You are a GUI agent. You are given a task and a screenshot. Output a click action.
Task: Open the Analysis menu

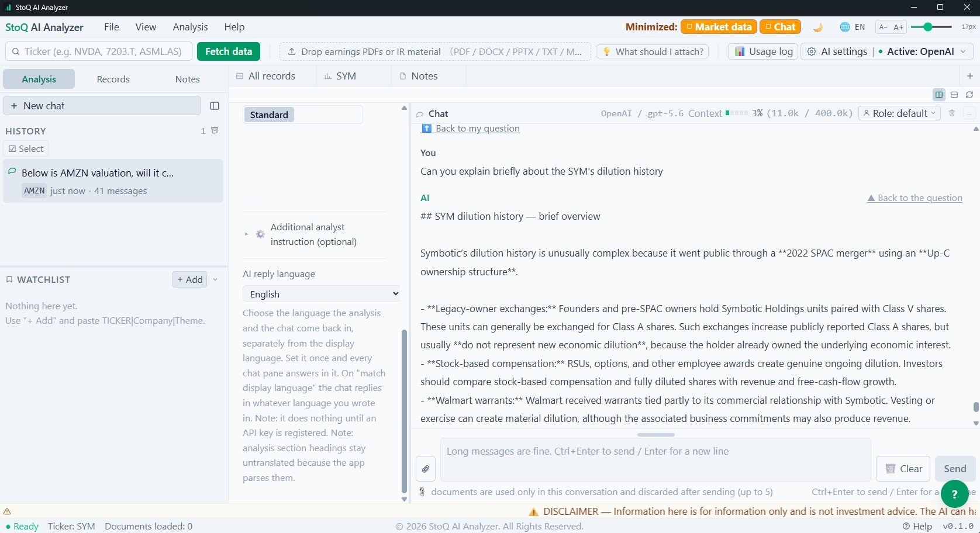[190, 27]
